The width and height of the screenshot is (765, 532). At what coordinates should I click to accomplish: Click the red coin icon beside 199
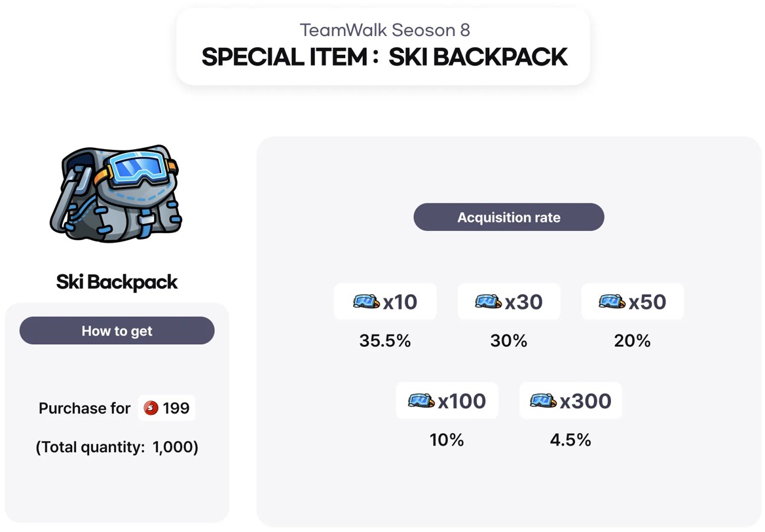coord(151,408)
